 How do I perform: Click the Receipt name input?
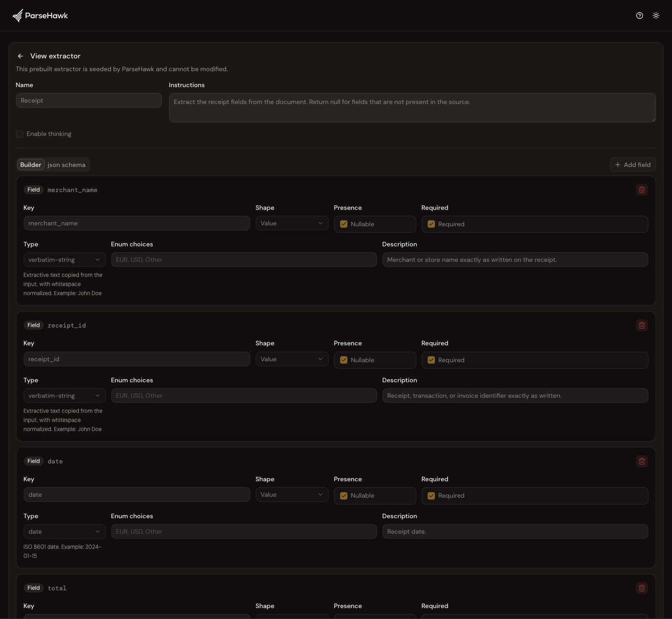[88, 100]
